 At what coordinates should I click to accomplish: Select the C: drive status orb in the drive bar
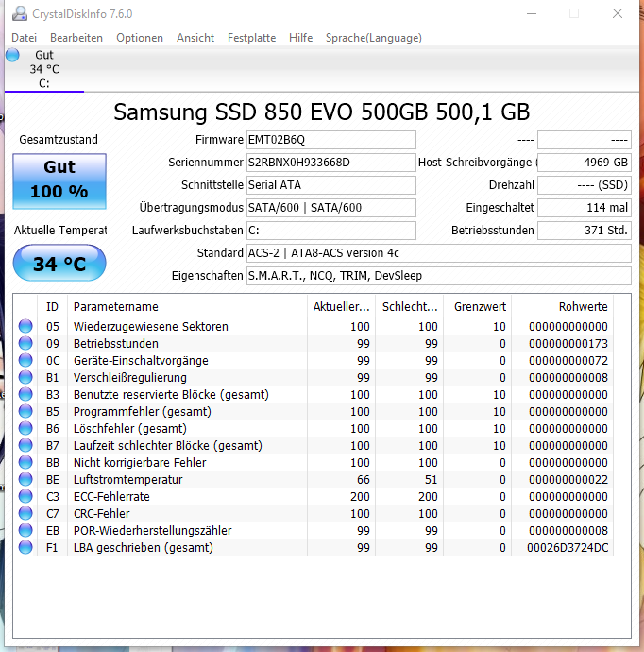[12, 55]
